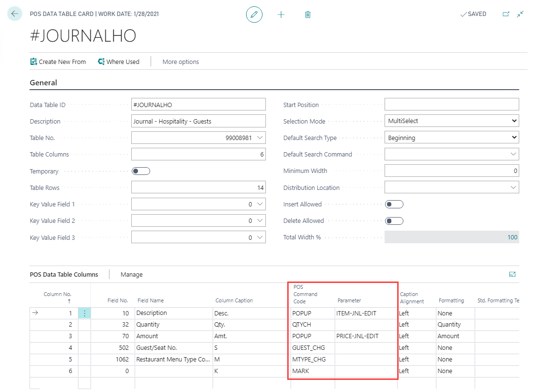The image size is (557, 392).
Task: Click the collapse page arrows icon
Action: tap(520, 14)
